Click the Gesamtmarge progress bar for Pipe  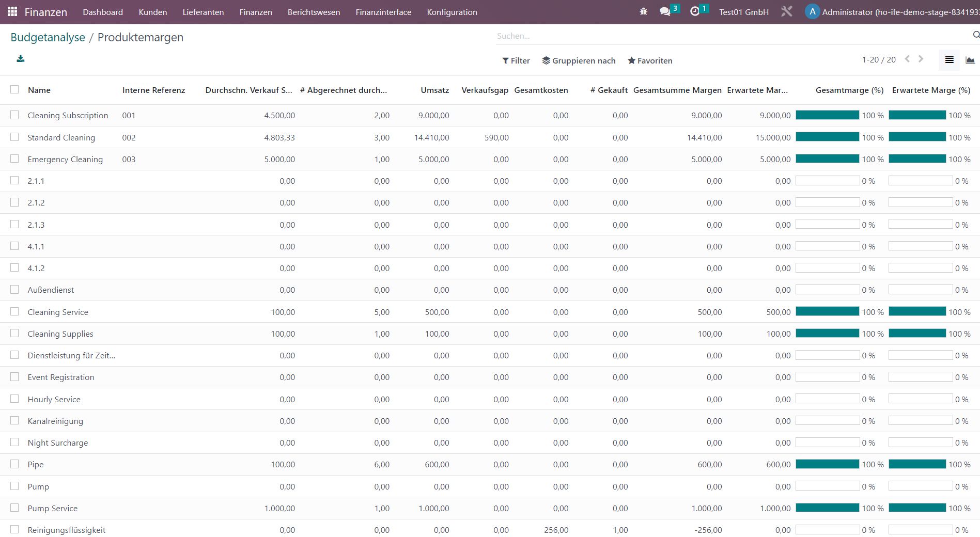(827, 464)
